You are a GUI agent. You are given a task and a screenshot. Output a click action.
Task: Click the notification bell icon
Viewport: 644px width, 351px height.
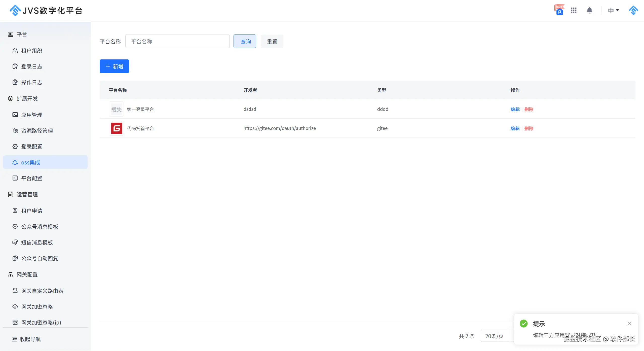[x=589, y=10]
